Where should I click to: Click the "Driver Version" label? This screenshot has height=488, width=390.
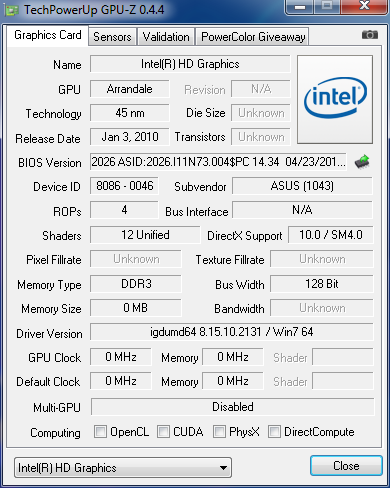[49, 334]
